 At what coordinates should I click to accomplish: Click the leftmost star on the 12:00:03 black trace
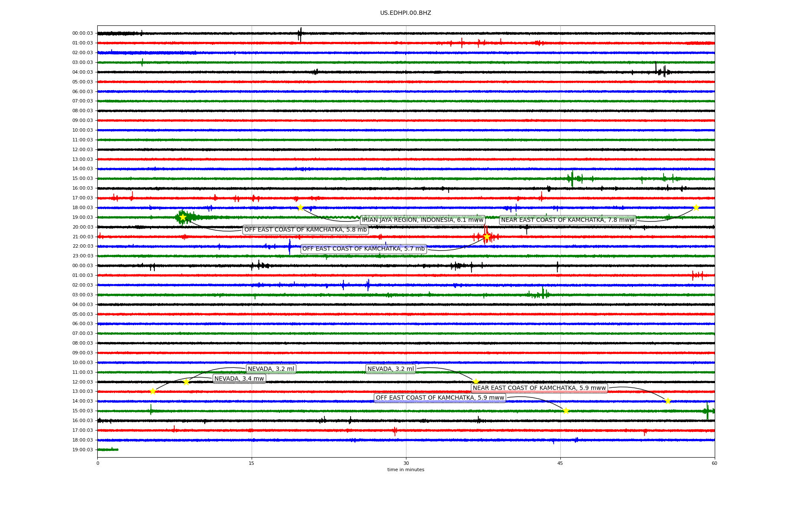[x=186, y=382]
